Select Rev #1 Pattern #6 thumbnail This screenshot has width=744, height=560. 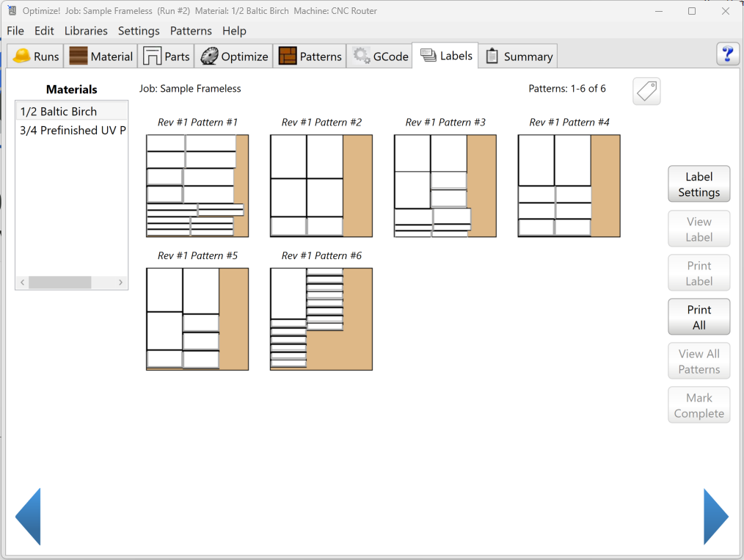point(321,319)
